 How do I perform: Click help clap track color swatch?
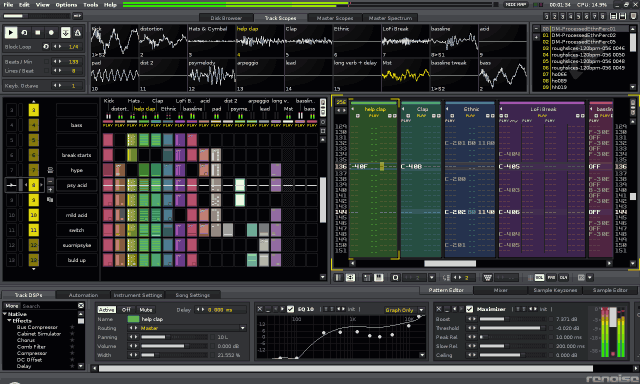point(133,319)
